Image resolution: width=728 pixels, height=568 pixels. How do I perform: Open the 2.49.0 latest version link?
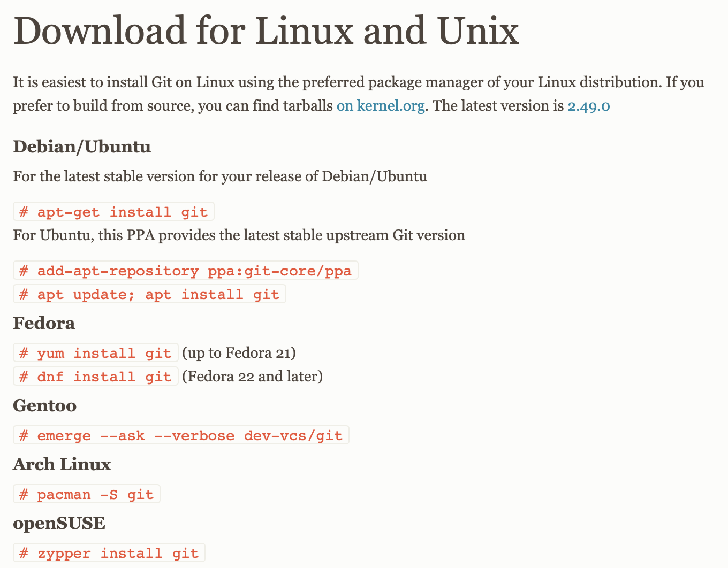click(589, 106)
